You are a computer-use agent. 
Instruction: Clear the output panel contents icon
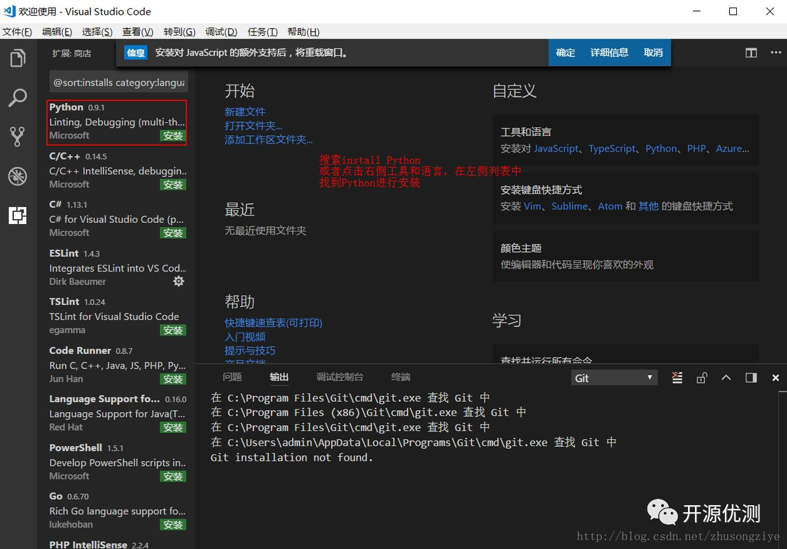point(677,378)
